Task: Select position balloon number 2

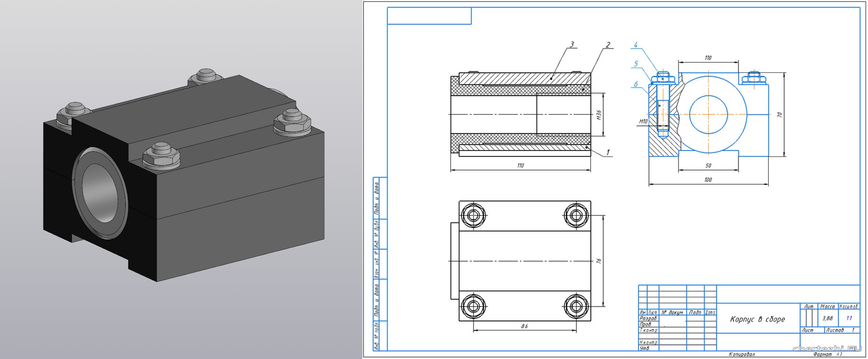Action: coord(608,45)
